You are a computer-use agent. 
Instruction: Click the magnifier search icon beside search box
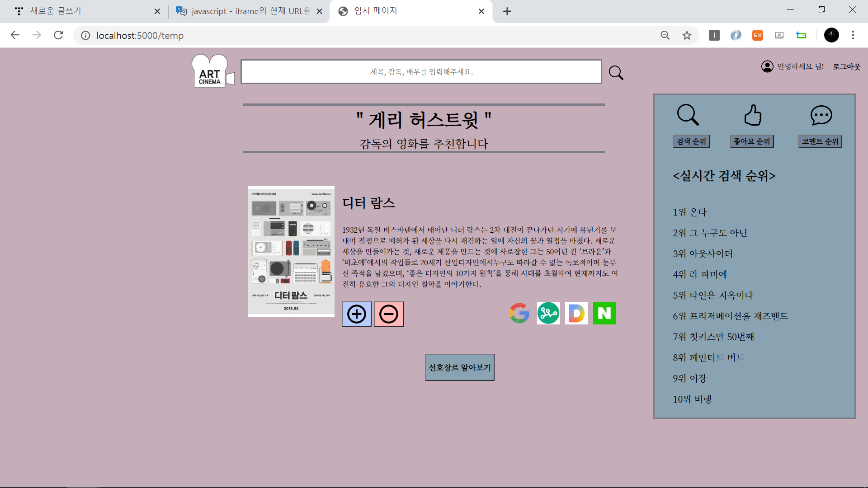(616, 72)
